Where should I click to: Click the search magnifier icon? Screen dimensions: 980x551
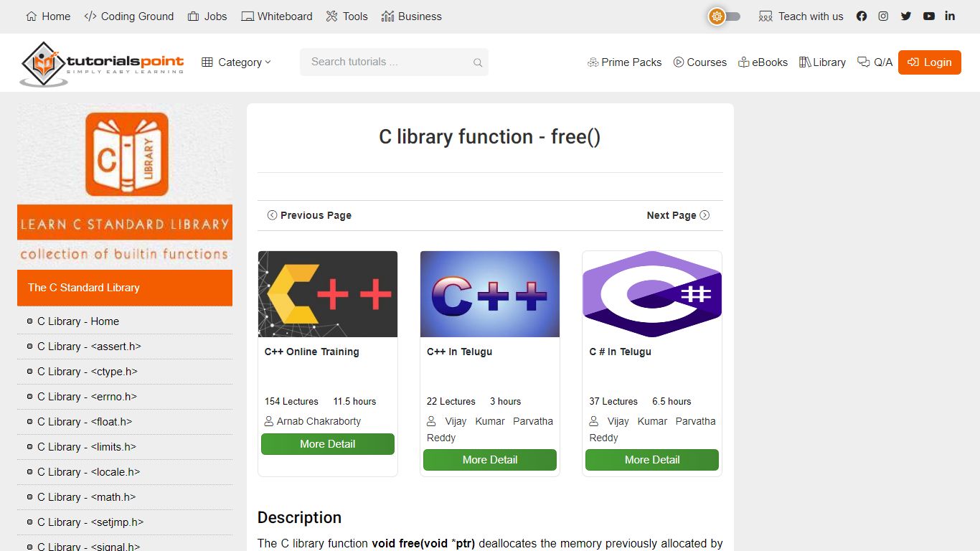[x=478, y=63]
